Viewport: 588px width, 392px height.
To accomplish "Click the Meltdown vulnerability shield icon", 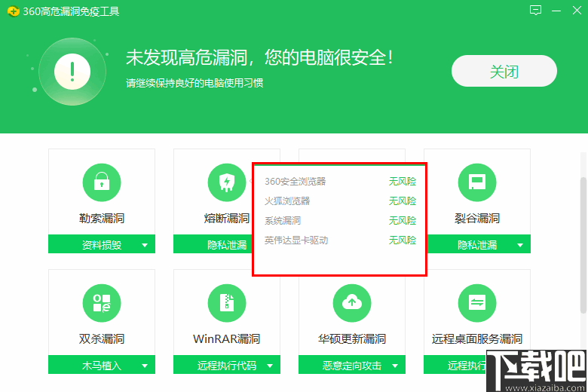I will pyautogui.click(x=227, y=182).
